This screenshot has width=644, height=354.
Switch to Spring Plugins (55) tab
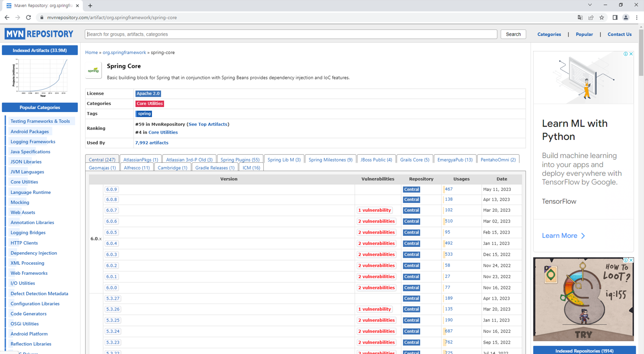point(240,159)
